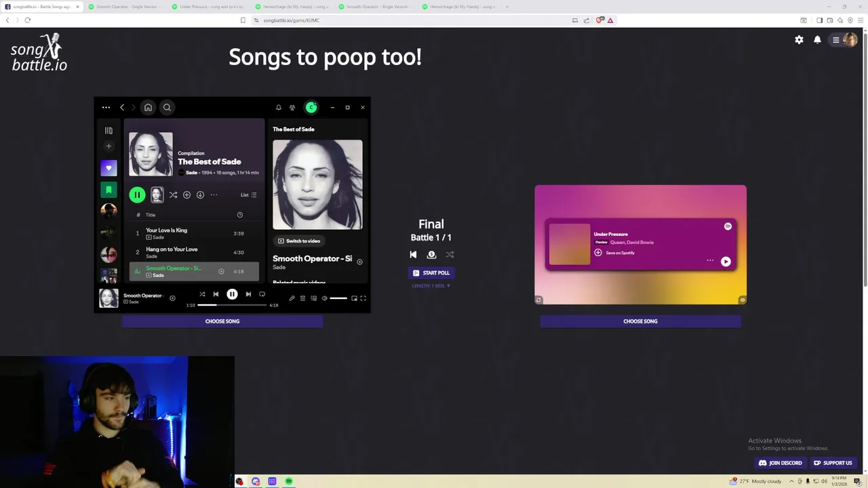Click the tip/donate dollar icon

coord(431,255)
